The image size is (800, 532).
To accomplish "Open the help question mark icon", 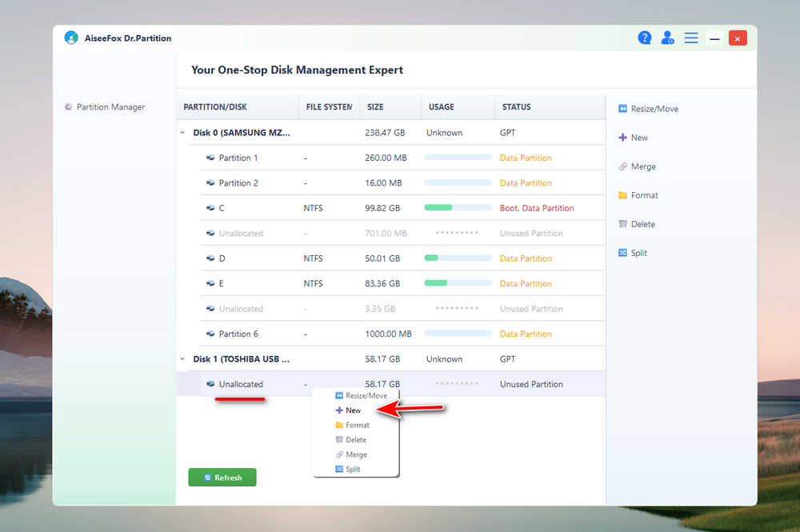I will click(x=645, y=38).
